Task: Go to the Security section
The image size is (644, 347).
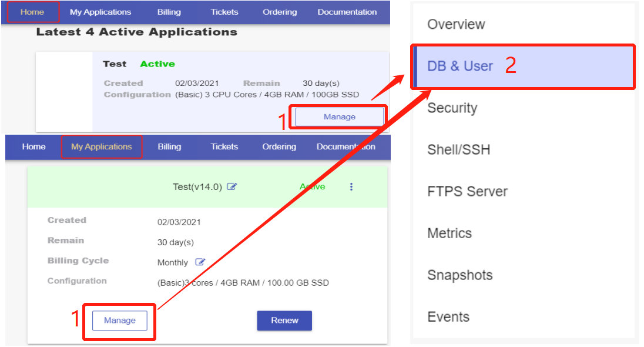Action: coord(452,108)
